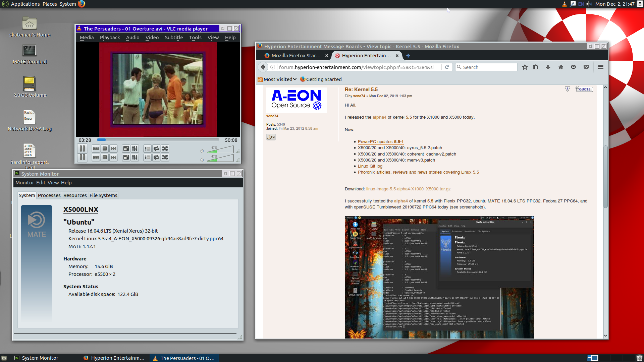Launch Firefox from the top panel icon

(82, 4)
